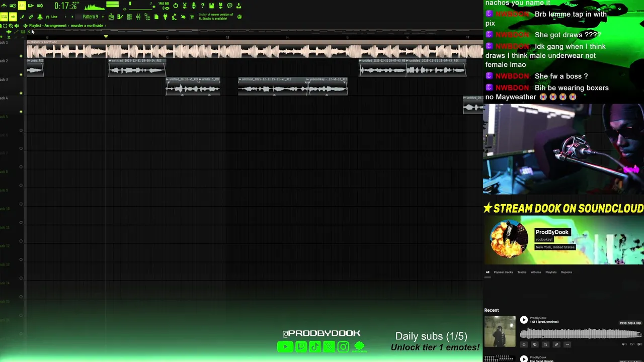Play '1 Of 1 (prod. omninox)' track
The height and width of the screenshot is (362, 644).
pyautogui.click(x=524, y=320)
